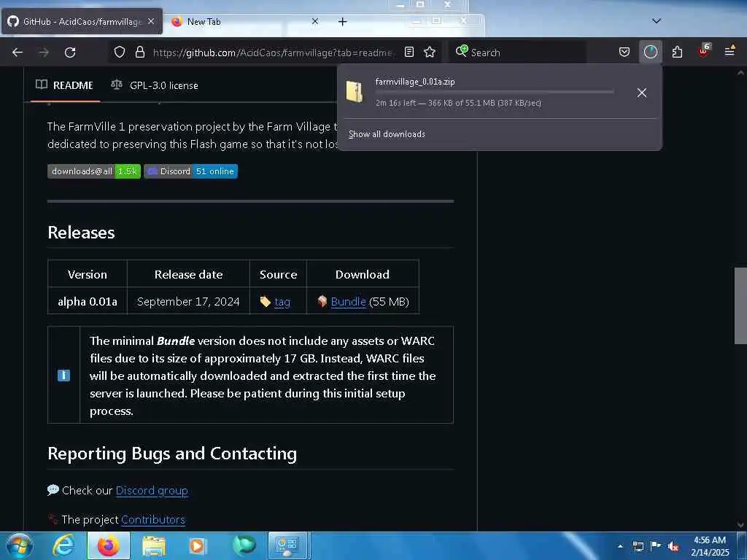Open the media player taskbar icon
The height and width of the screenshot is (560, 747).
[x=197, y=545]
